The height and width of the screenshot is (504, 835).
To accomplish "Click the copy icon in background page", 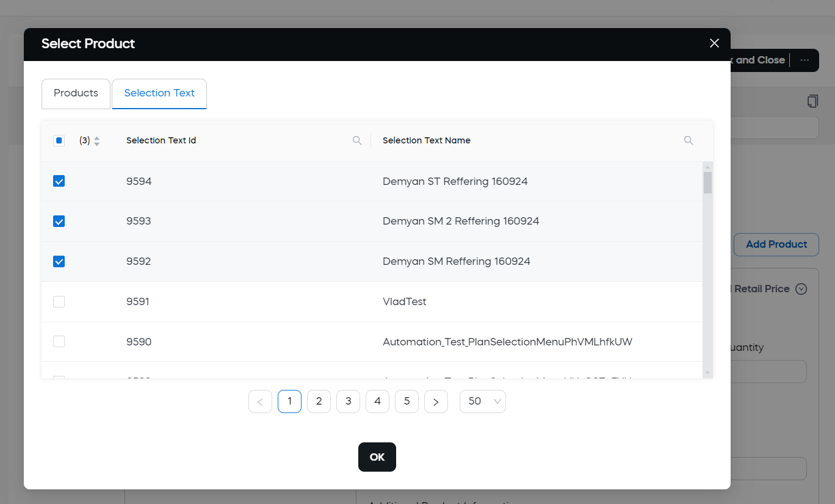I will coord(812,101).
